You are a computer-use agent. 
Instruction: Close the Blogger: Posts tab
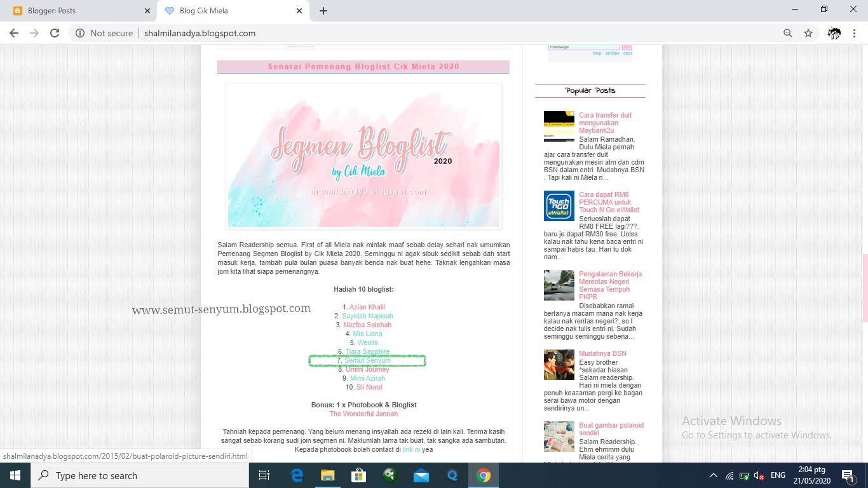click(147, 11)
